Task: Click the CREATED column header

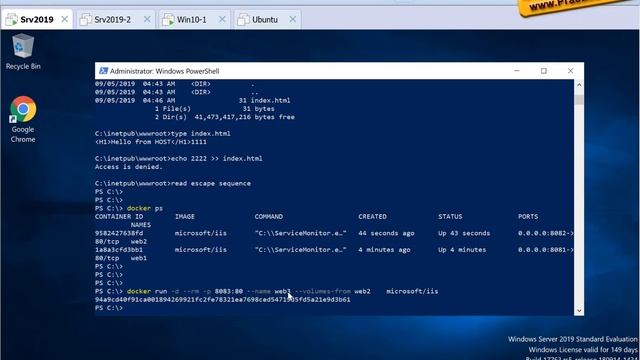Action: [x=372, y=216]
